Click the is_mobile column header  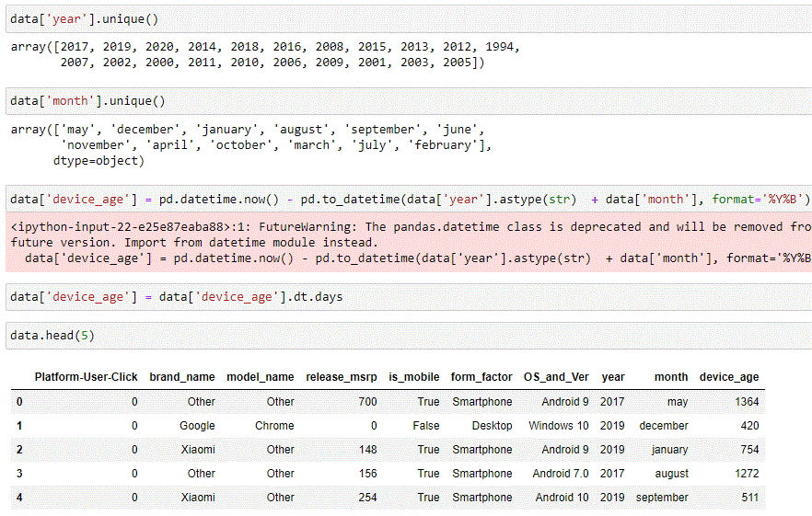pyautogui.click(x=414, y=377)
